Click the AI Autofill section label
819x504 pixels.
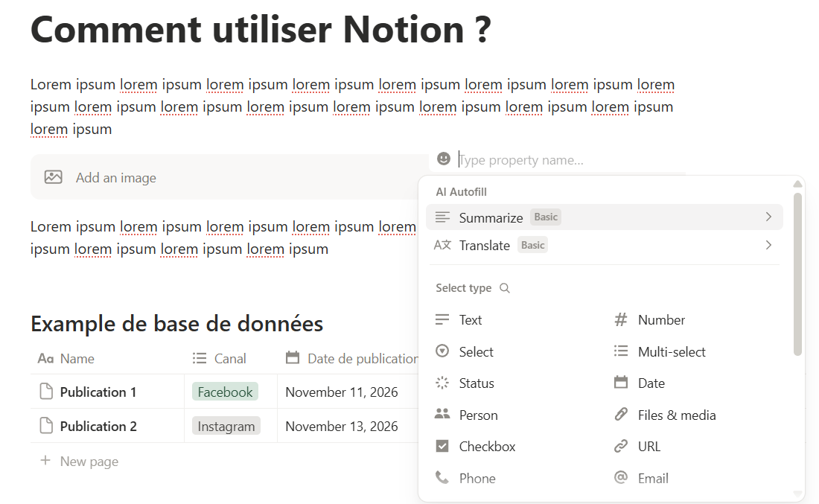click(461, 191)
